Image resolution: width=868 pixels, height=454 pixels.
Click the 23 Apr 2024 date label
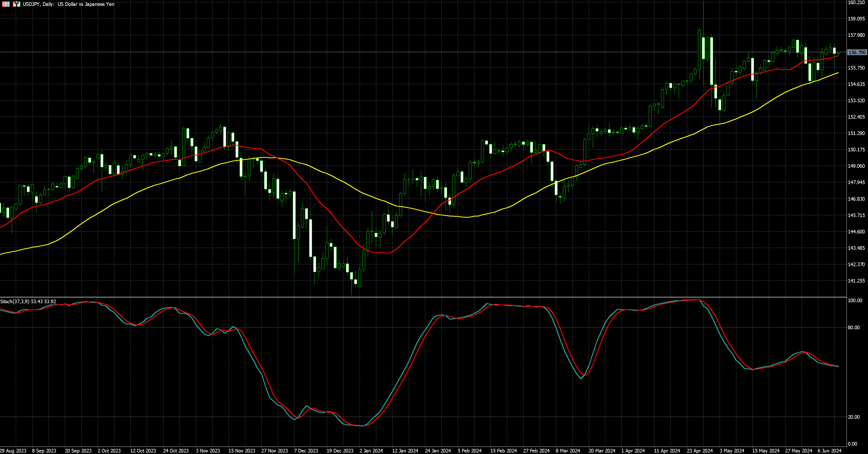(x=700, y=451)
